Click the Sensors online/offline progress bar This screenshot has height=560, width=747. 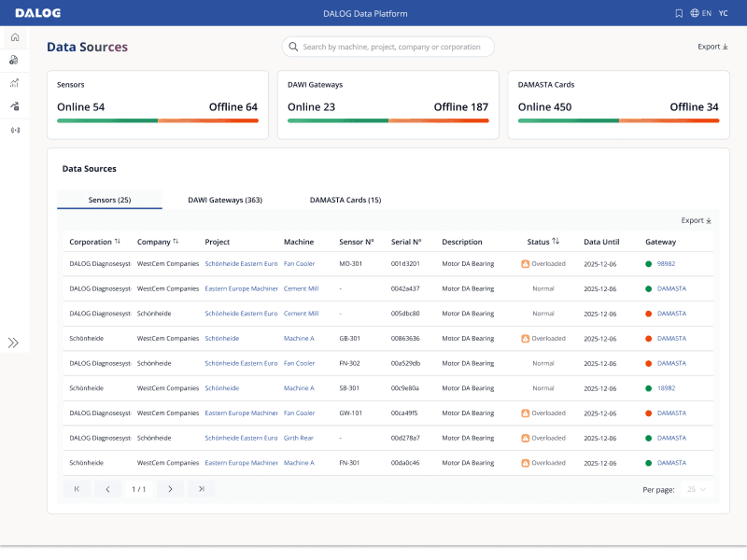point(158,121)
